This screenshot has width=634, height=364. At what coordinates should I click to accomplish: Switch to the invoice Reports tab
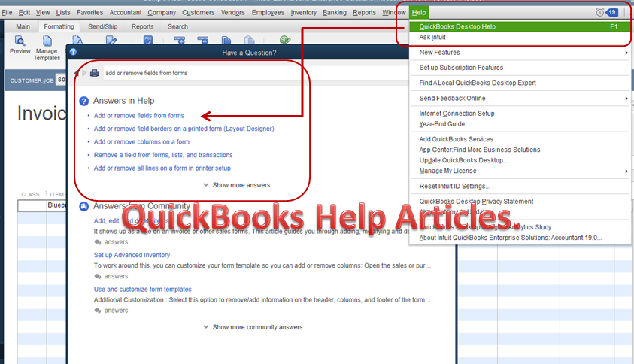[142, 26]
